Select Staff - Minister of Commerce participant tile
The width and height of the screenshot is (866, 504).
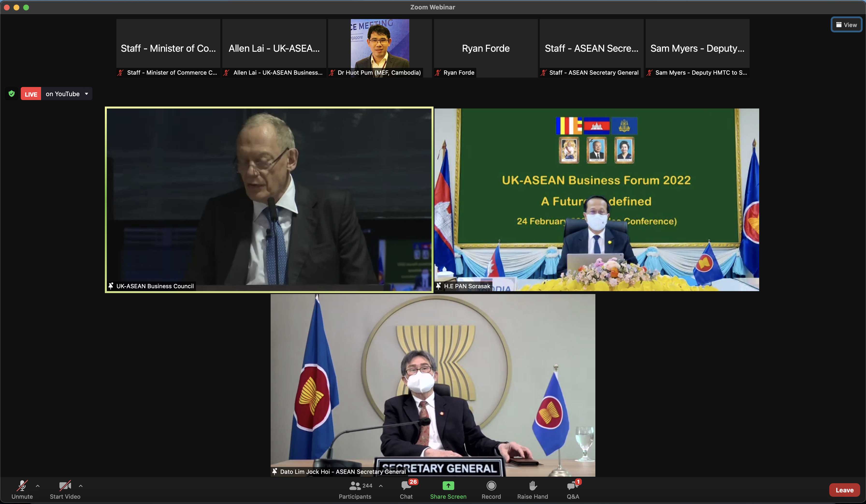[x=168, y=48]
